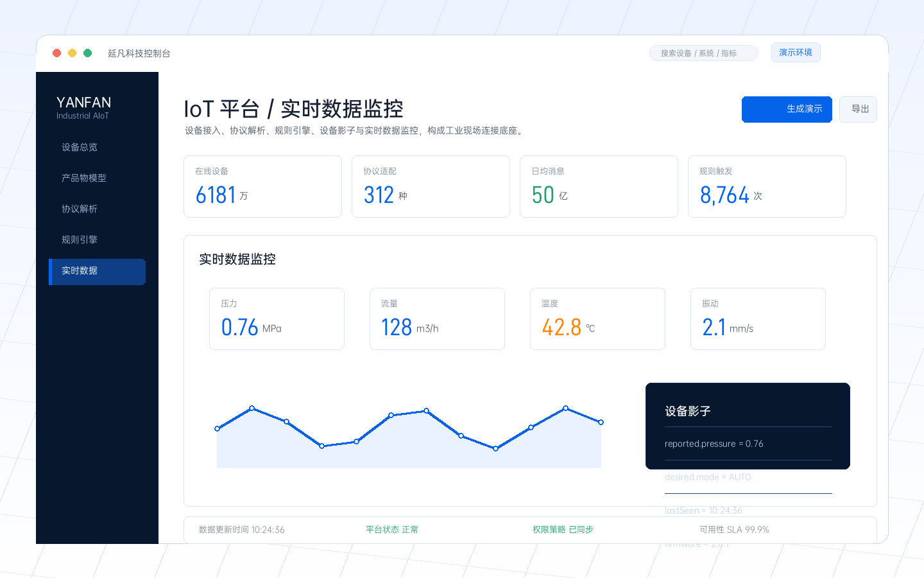
Task: Click the 协议适配 312 种 card
Action: [431, 186]
